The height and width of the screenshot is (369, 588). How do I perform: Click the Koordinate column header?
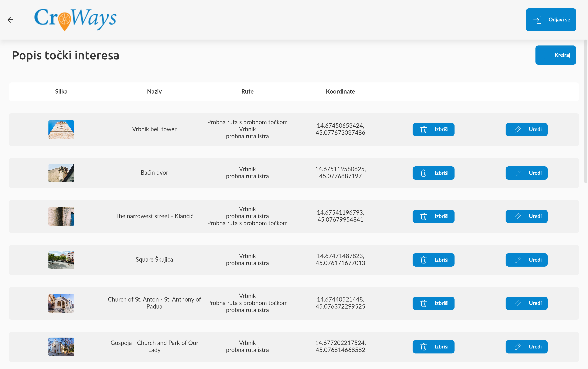[340, 92]
